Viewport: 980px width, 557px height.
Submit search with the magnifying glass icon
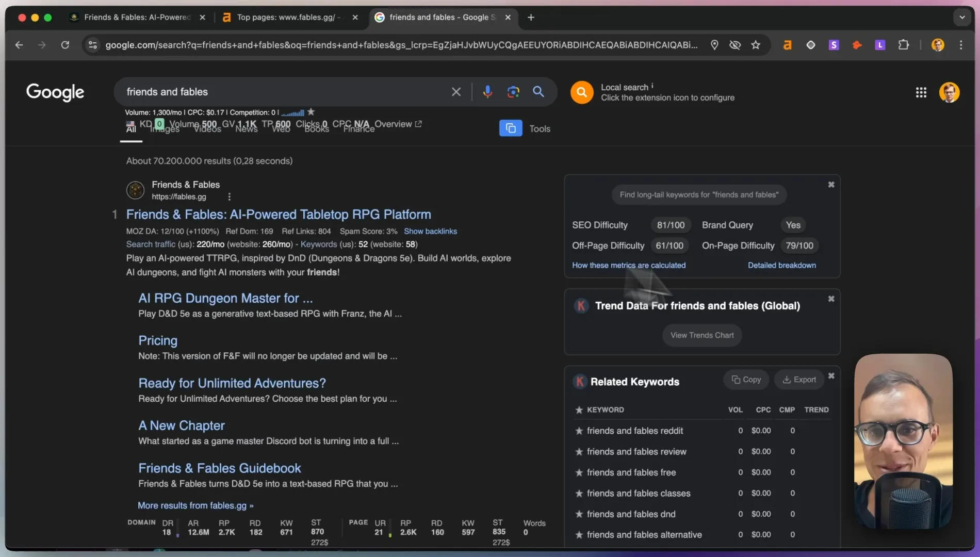538,92
